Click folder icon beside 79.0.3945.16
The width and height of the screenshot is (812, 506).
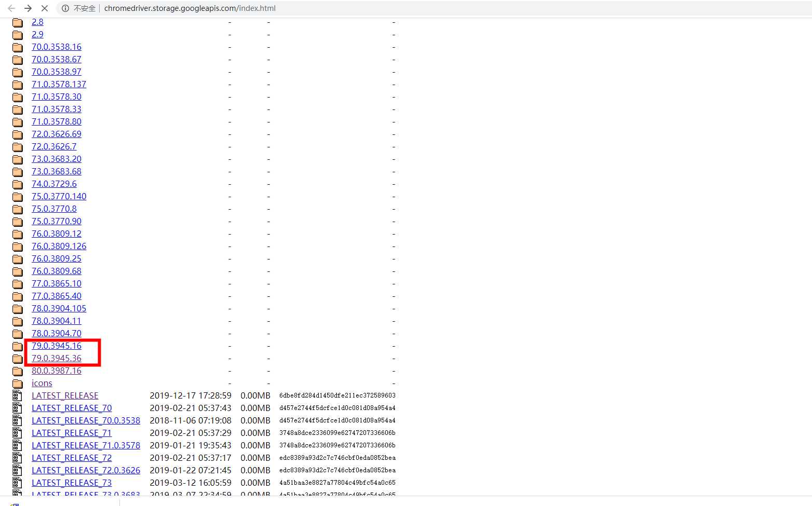pos(18,346)
